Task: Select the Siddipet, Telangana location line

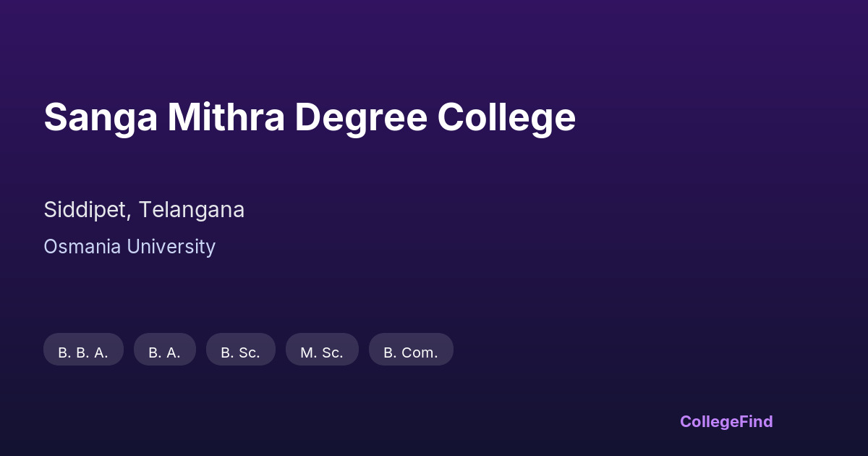Action: click(x=144, y=210)
